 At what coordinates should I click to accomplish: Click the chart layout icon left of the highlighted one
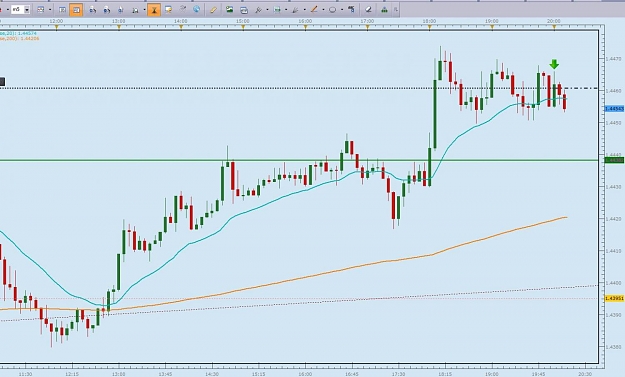[63, 10]
